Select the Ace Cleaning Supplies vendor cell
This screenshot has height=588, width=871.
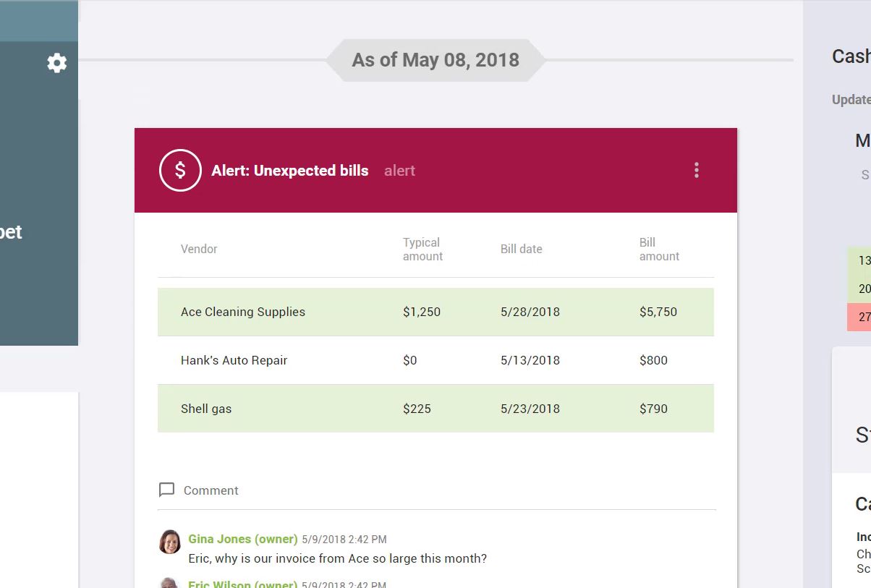pyautogui.click(x=243, y=312)
